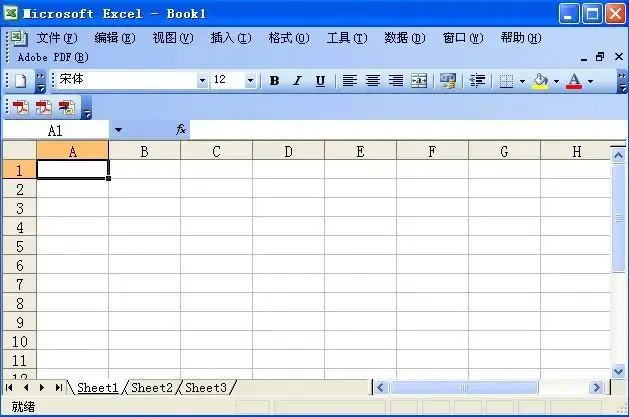Decrease indent of cell text
The height and width of the screenshot is (417, 629).
[477, 81]
